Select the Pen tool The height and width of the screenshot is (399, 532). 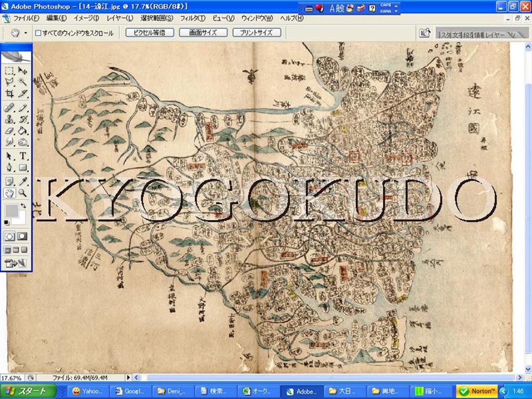pos(9,167)
